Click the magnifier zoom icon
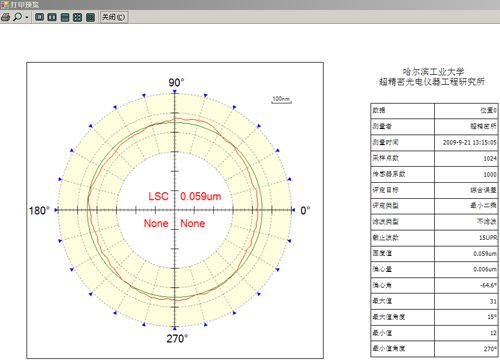The height and width of the screenshot is (360, 500). point(17,17)
